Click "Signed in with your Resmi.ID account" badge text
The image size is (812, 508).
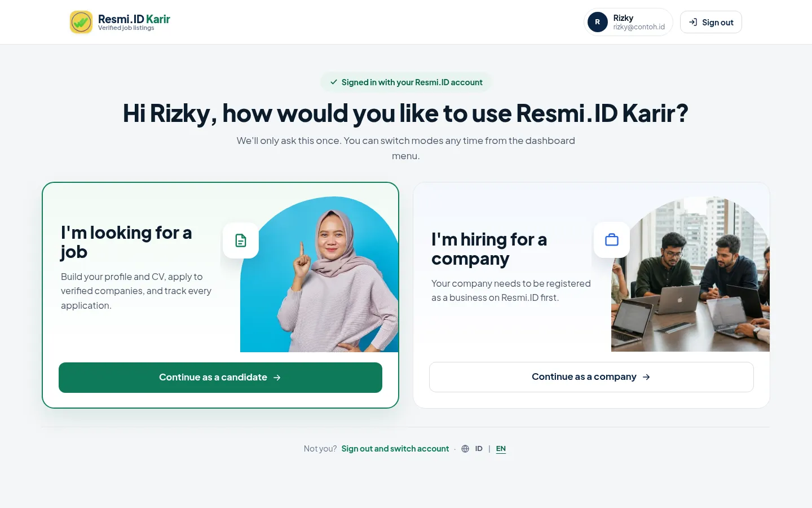click(412, 82)
